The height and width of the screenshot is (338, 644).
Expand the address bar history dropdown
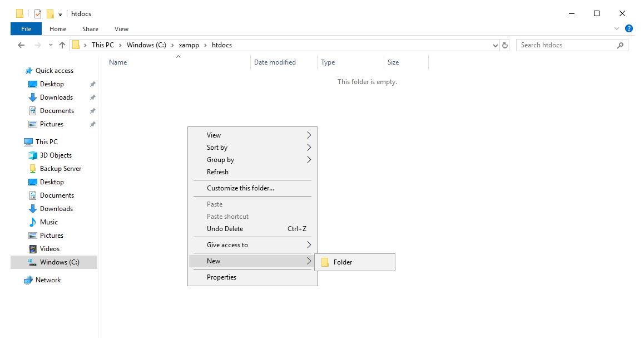pyautogui.click(x=496, y=45)
